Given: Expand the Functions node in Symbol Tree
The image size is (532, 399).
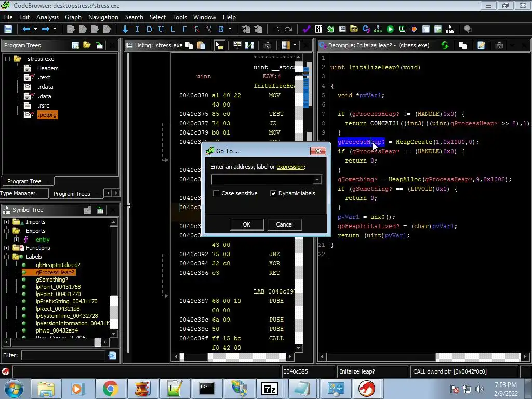Looking at the screenshot, I should tap(6, 248).
